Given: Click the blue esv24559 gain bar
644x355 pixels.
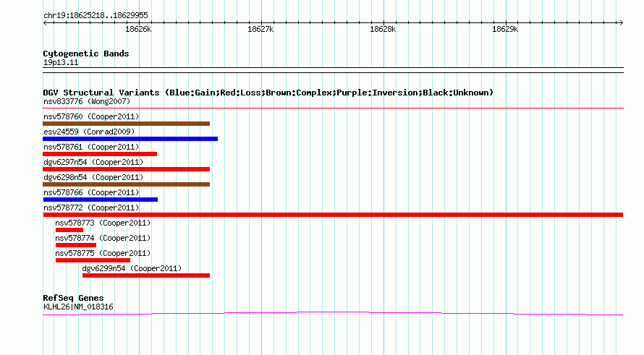Looking at the screenshot, I should pos(130,139).
